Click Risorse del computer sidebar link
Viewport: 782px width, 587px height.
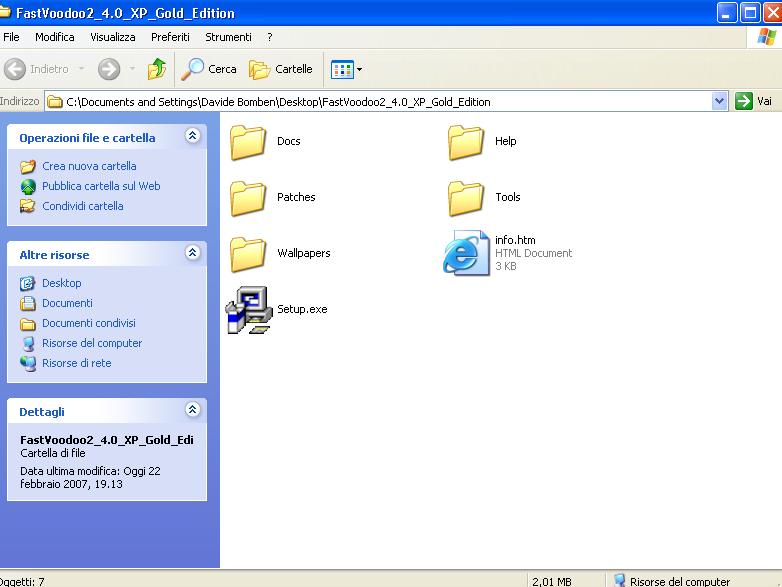[x=92, y=343]
